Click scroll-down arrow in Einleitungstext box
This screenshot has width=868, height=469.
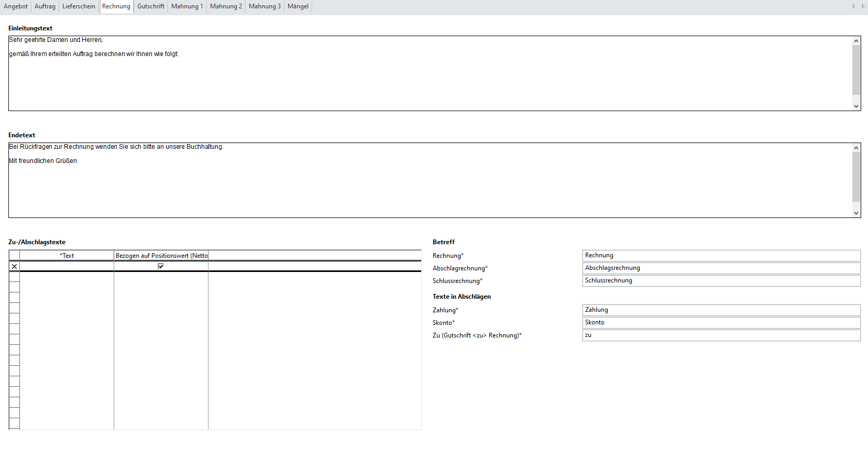tap(856, 106)
